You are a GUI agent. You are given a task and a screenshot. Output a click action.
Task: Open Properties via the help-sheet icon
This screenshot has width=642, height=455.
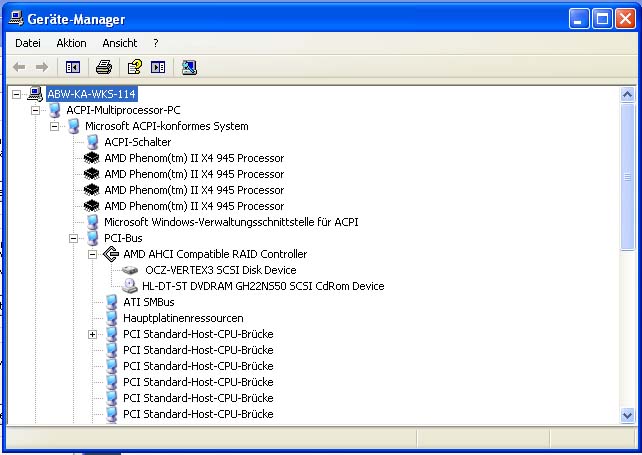(134, 67)
